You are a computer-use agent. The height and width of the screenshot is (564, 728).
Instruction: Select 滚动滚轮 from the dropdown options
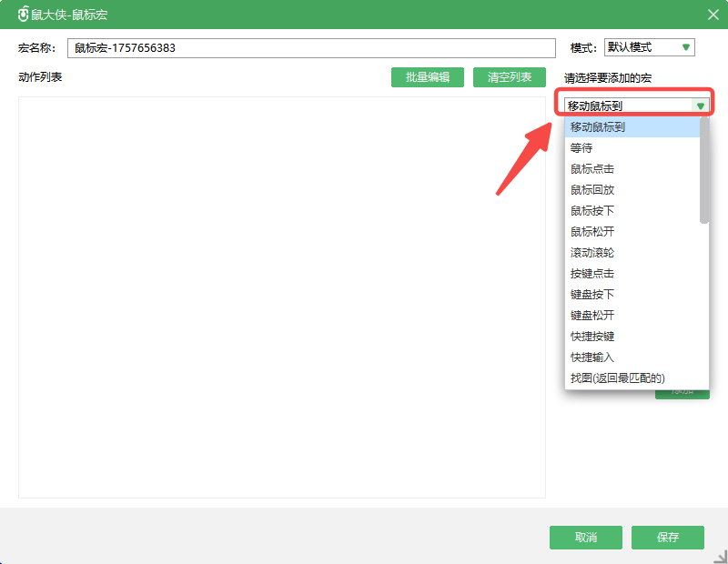tap(592, 252)
